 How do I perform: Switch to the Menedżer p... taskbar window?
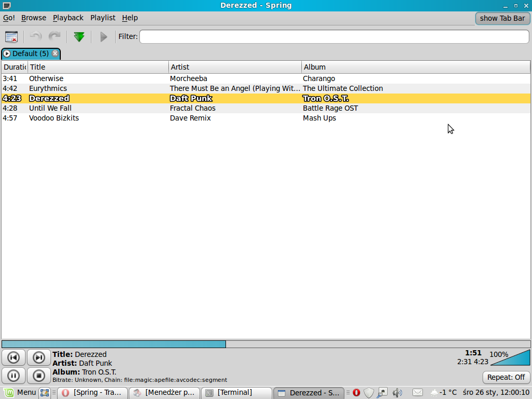coord(165,393)
